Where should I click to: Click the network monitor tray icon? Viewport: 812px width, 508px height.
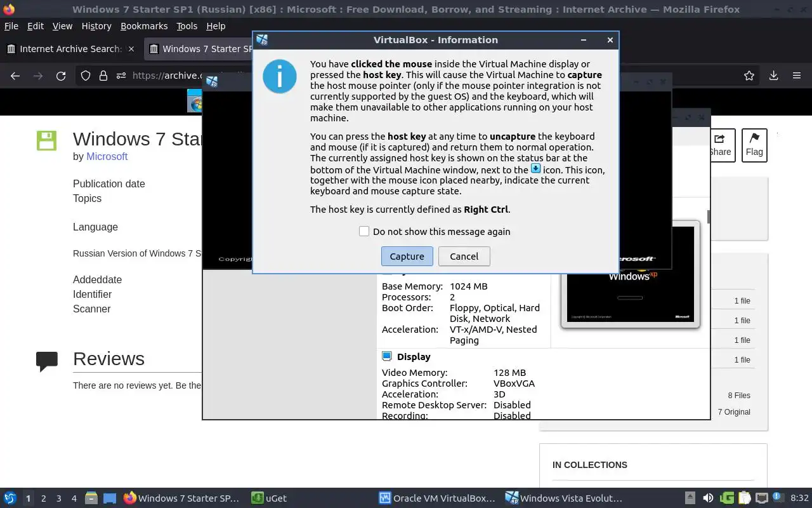point(762,498)
